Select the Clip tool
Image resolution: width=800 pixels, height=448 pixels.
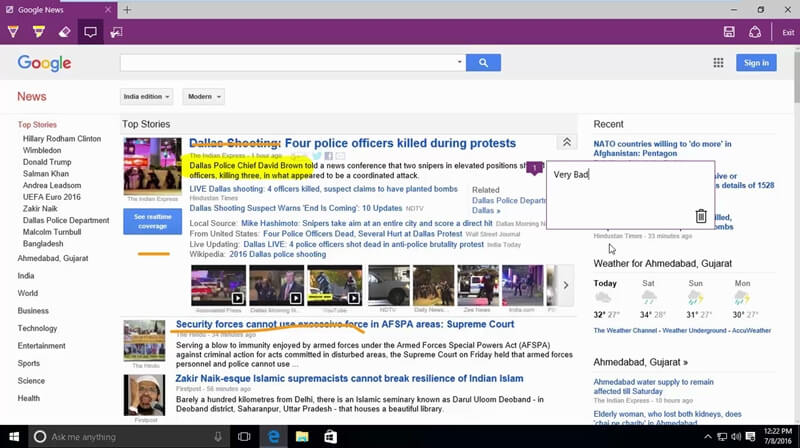117,32
